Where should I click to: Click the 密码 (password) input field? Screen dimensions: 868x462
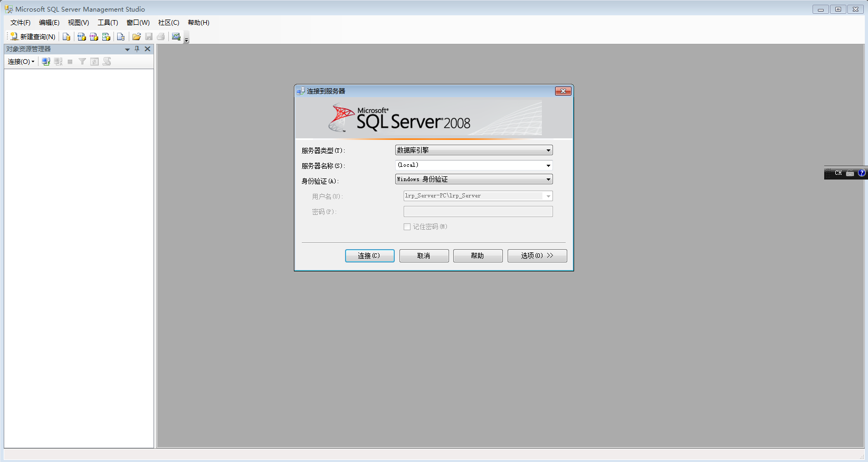pos(478,212)
